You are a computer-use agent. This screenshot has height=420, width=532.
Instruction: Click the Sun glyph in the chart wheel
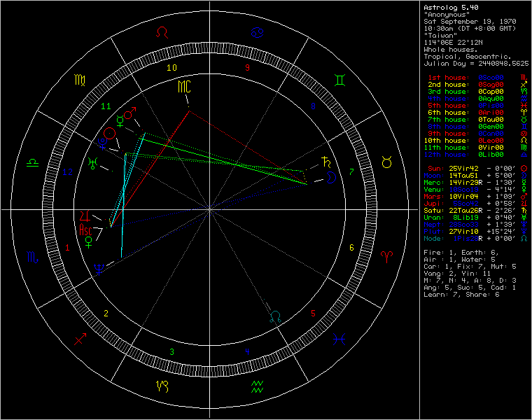pyautogui.click(x=108, y=132)
